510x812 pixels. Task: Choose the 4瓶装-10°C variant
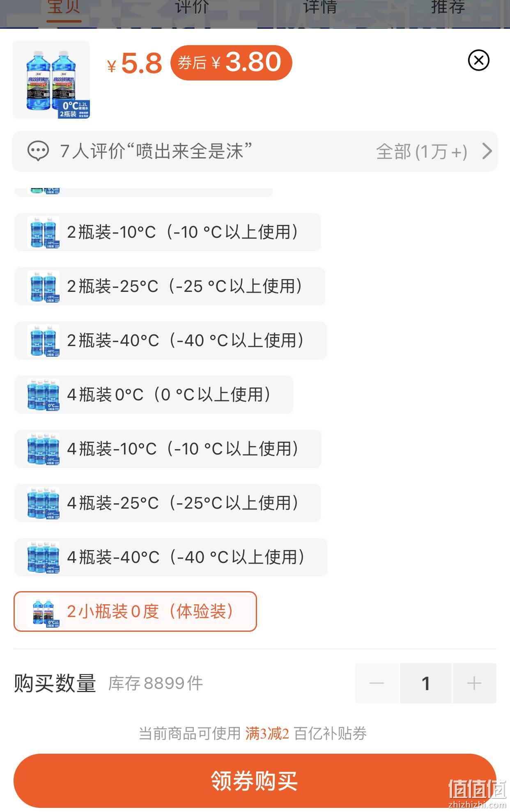click(x=168, y=449)
